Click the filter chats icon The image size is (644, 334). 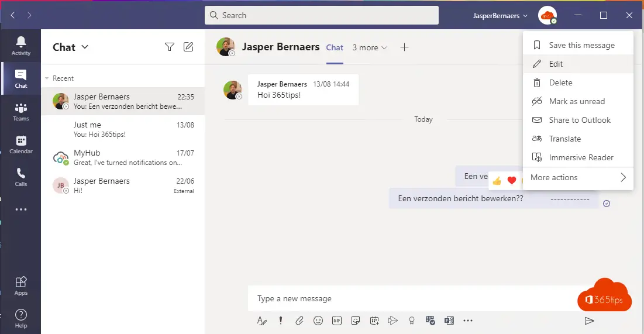coord(169,47)
